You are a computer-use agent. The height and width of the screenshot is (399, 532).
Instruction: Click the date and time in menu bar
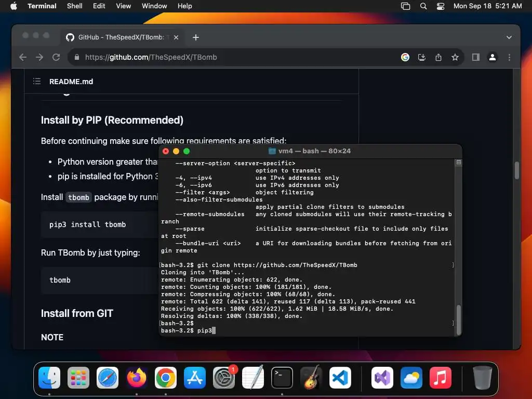pos(487,6)
